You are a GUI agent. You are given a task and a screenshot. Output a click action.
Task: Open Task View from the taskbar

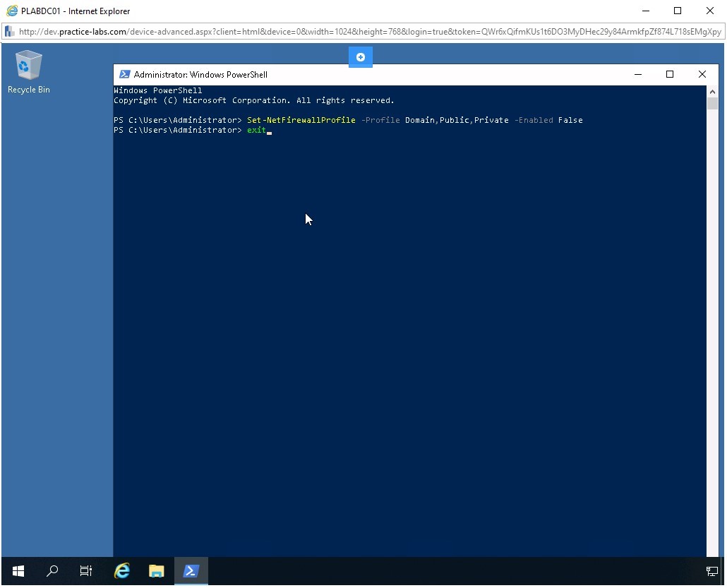pos(86,571)
